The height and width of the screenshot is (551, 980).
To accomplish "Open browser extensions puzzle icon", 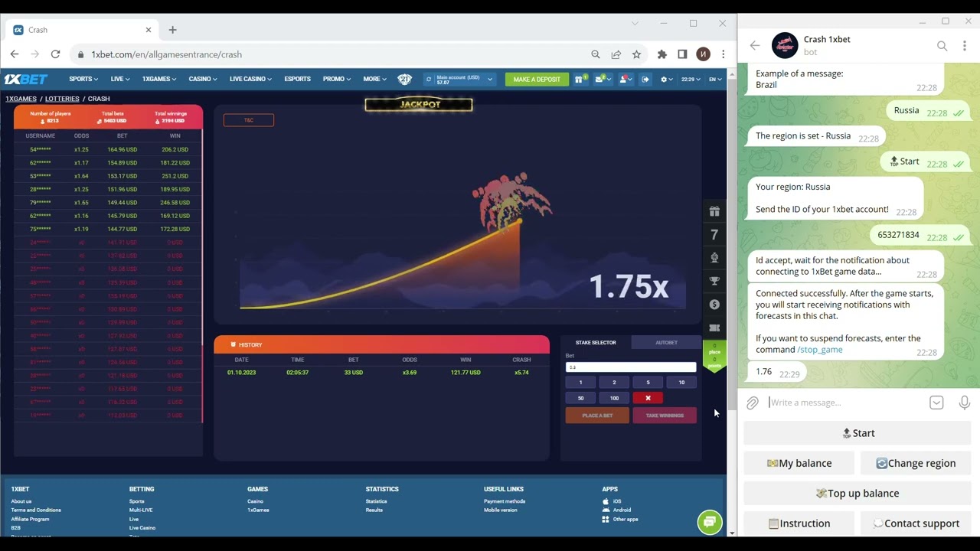I will click(x=662, y=54).
